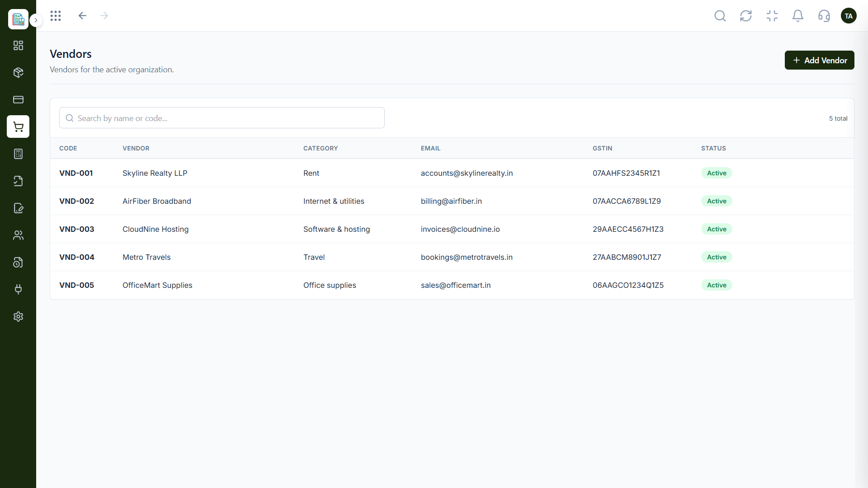Go back with the left arrow
The image size is (868, 488).
point(82,16)
